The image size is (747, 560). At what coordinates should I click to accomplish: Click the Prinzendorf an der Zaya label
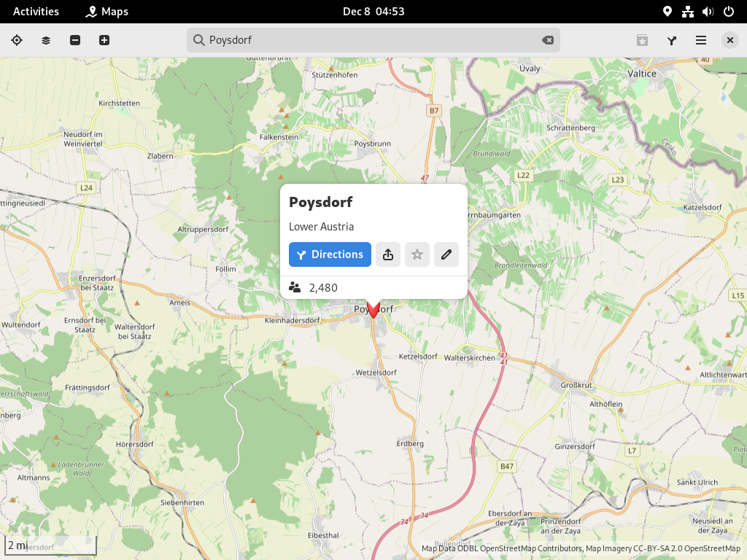pos(561,526)
